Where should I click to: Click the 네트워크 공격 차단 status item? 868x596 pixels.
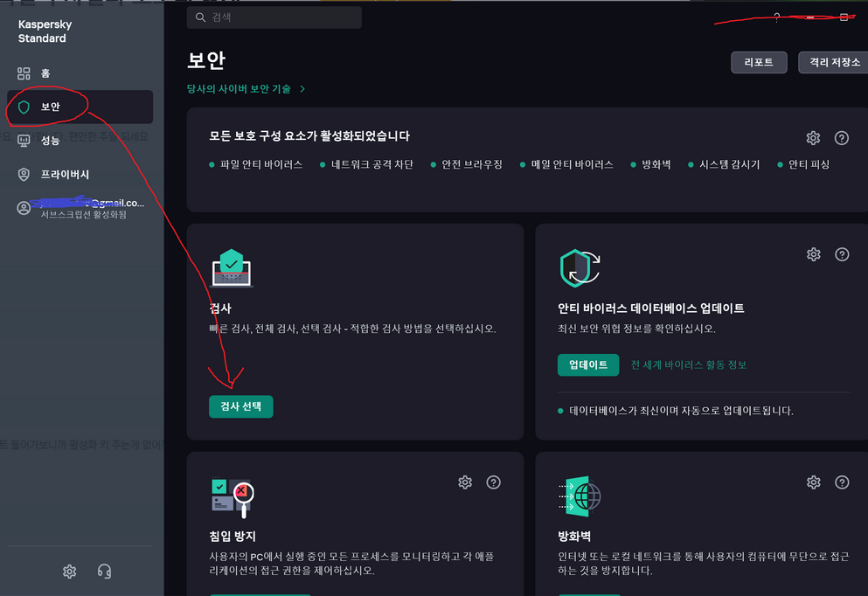[366, 164]
